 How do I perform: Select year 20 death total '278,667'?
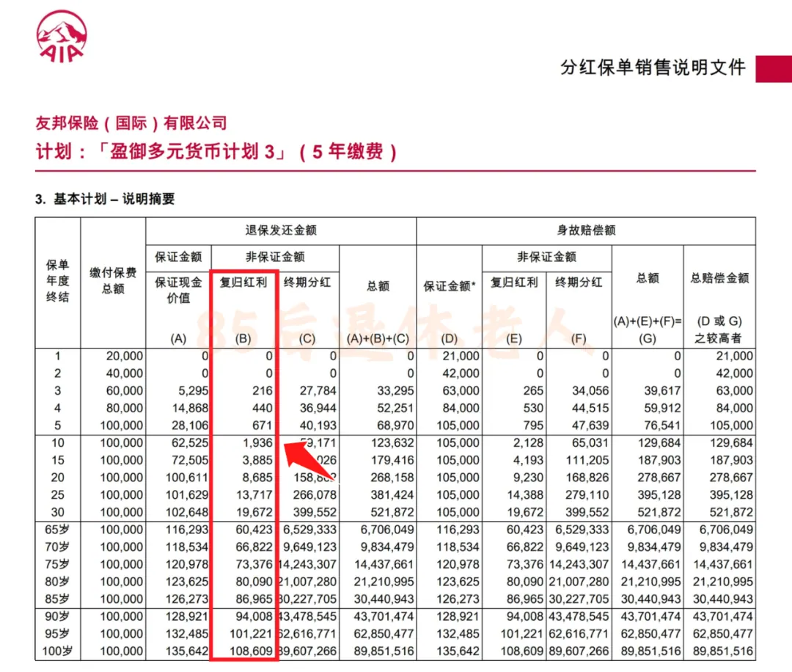pyautogui.click(x=660, y=478)
